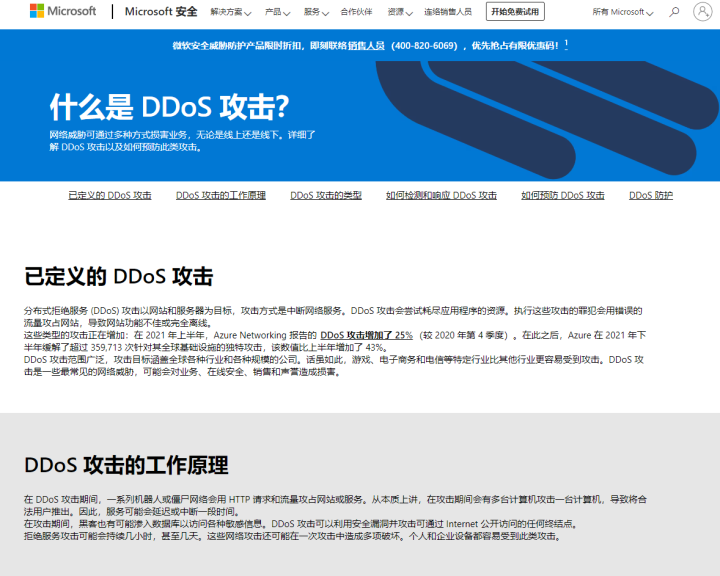
Task: Expand the 服务 dropdown menu
Action: 316,12
